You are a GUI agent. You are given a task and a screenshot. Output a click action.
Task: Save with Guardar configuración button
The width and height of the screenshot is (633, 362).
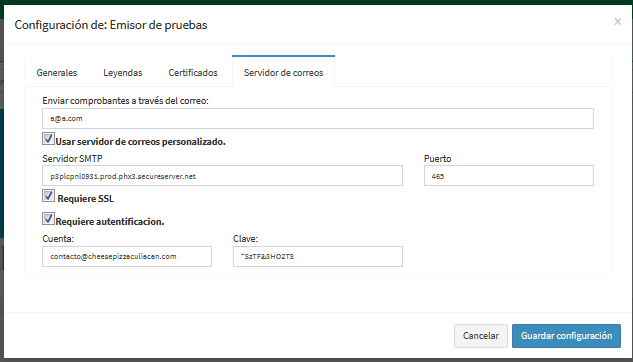pos(566,336)
